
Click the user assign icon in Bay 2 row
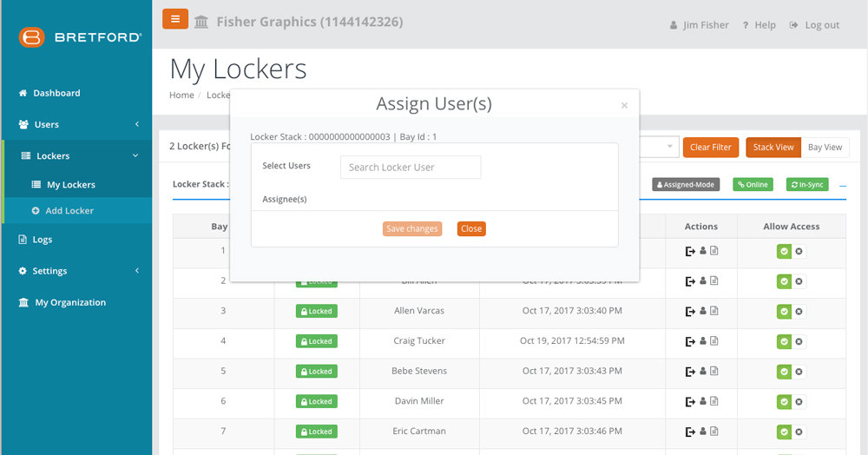[703, 280]
